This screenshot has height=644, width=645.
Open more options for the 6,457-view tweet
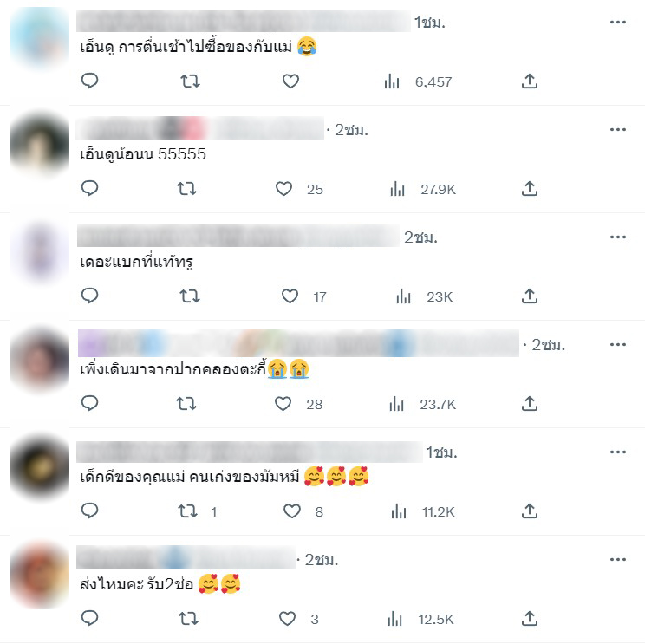pyautogui.click(x=618, y=23)
